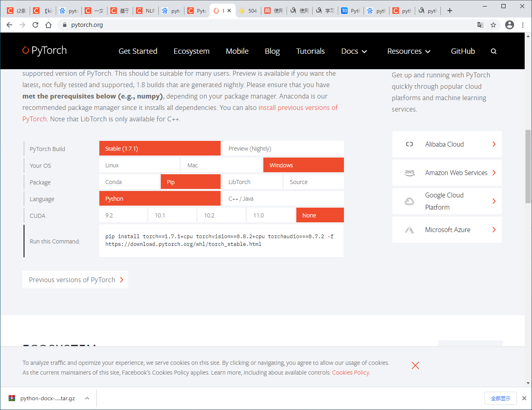Select the Windows OS option
This screenshot has height=410, width=532.
point(303,165)
